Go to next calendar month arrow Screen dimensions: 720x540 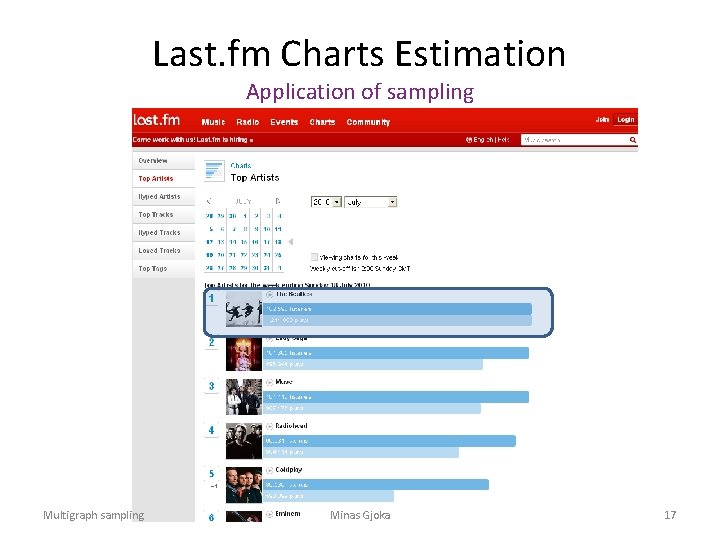277,201
